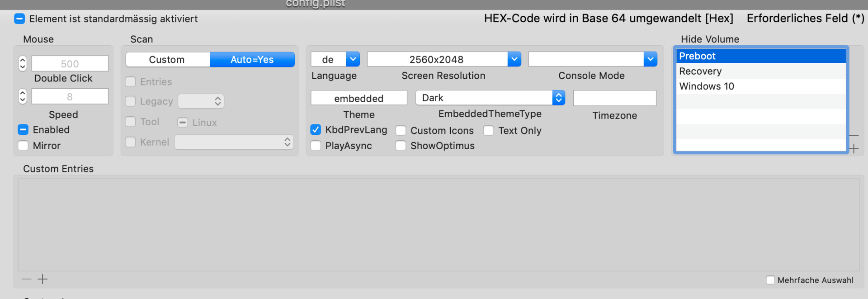Select Preboot in Hide Volume list

click(761, 56)
